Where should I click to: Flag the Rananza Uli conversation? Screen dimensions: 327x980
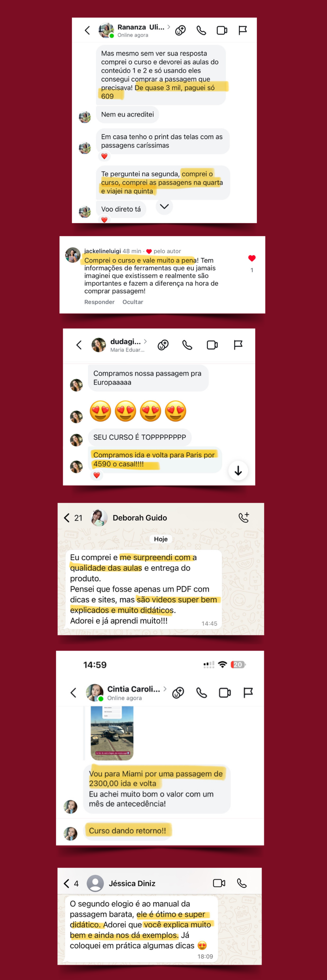point(242,30)
